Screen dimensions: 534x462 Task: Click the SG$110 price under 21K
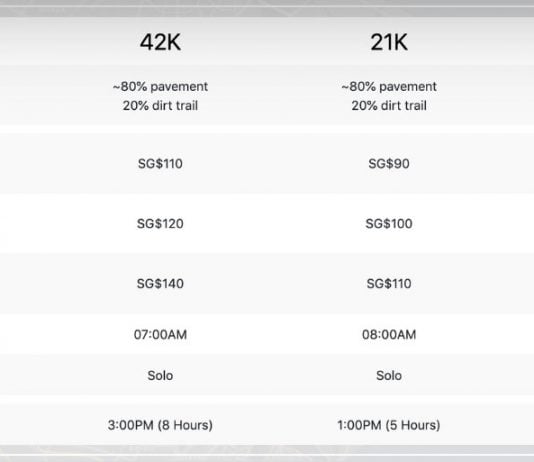point(389,284)
